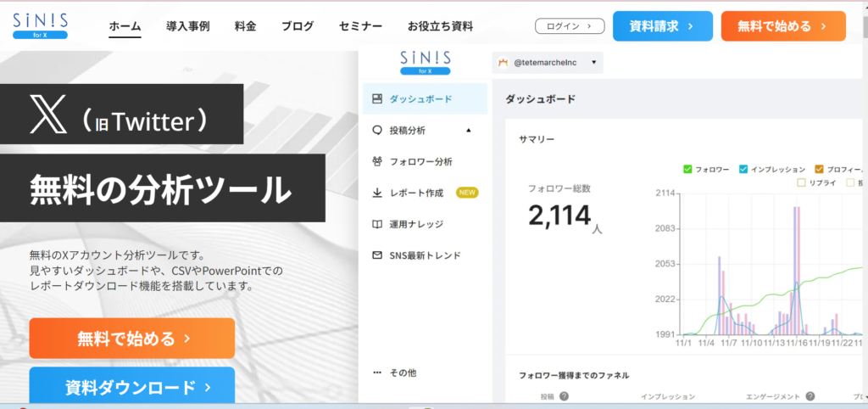The image size is (868, 409).
Task: Click the その他 three-dots icon
Action: coord(377,373)
